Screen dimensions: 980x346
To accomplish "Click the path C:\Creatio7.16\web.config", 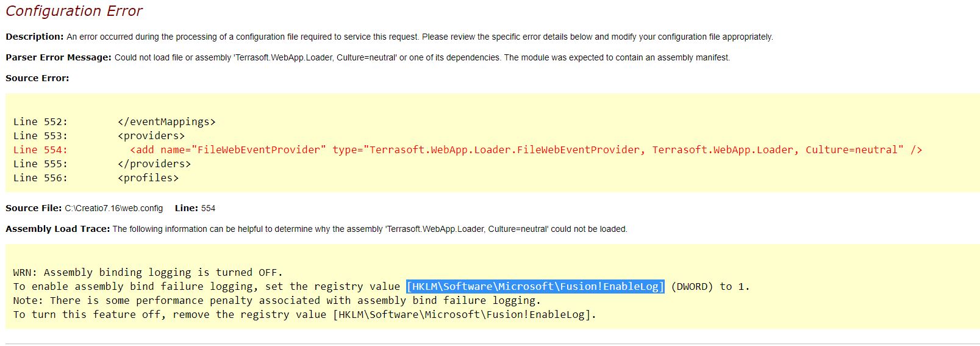I will pos(114,209).
